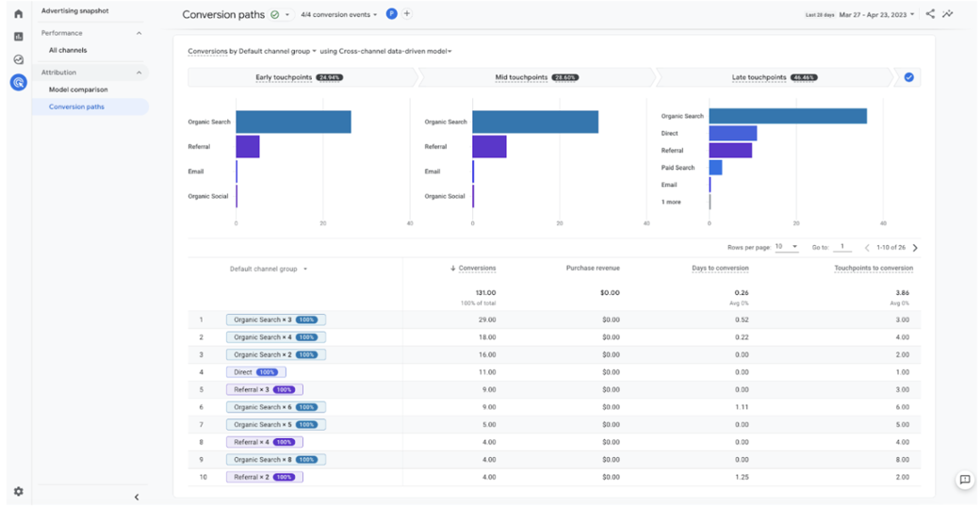This screenshot has width=980, height=507.
Task: Click the feedback icon at bottom right
Action: pos(964,480)
